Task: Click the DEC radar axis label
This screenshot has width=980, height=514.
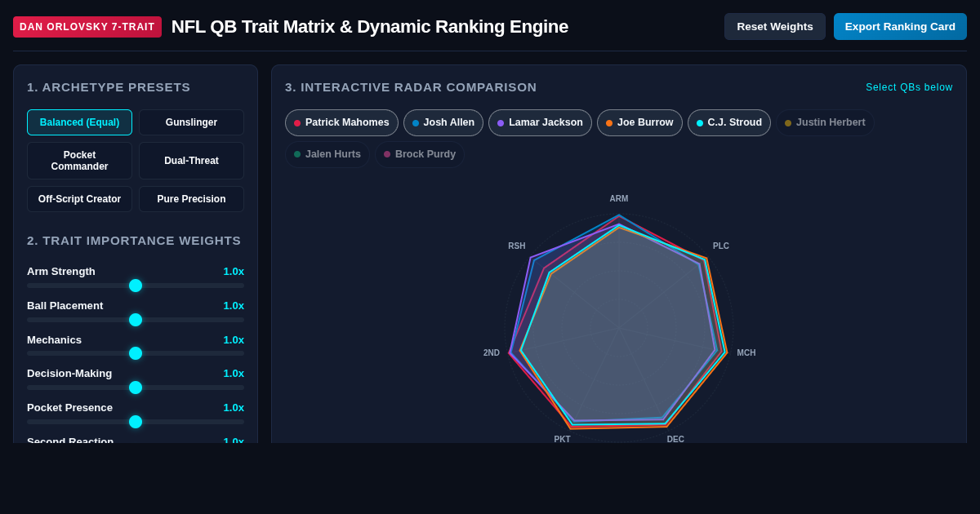Action: click(x=675, y=440)
